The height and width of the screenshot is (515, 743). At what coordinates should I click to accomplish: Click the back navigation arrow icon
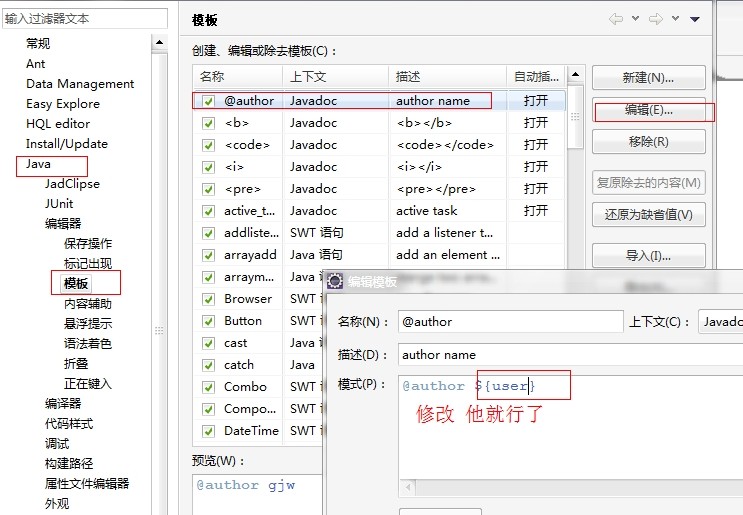coord(616,19)
